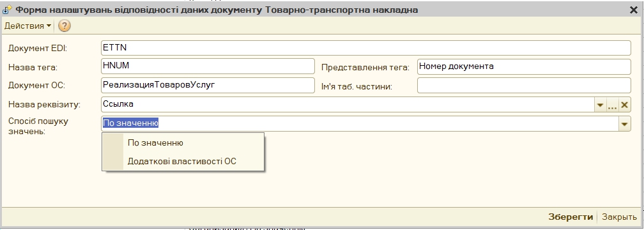This screenshot has width=644, height=230.
Task: Click the Представлення тега label
Action: tap(365, 68)
